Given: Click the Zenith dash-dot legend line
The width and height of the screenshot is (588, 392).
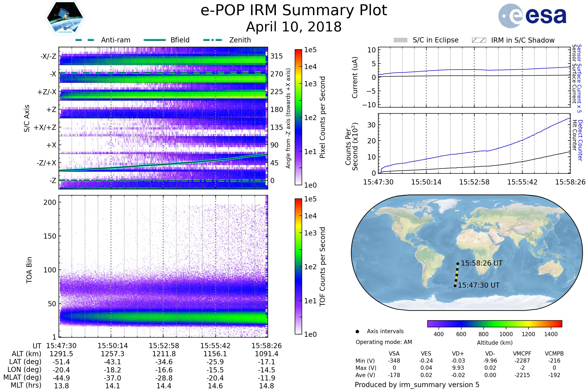Looking at the screenshot, I should tap(212, 40).
